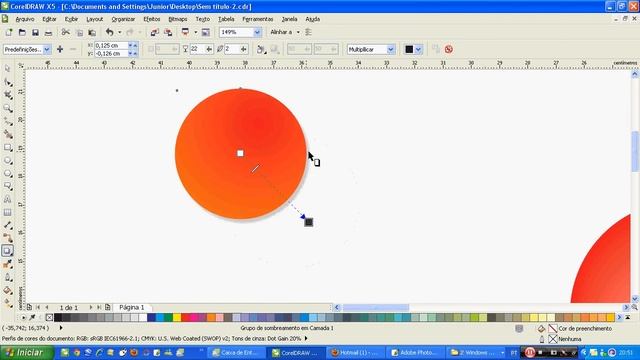Select the Connector tool

pyautogui.click(x=7, y=238)
